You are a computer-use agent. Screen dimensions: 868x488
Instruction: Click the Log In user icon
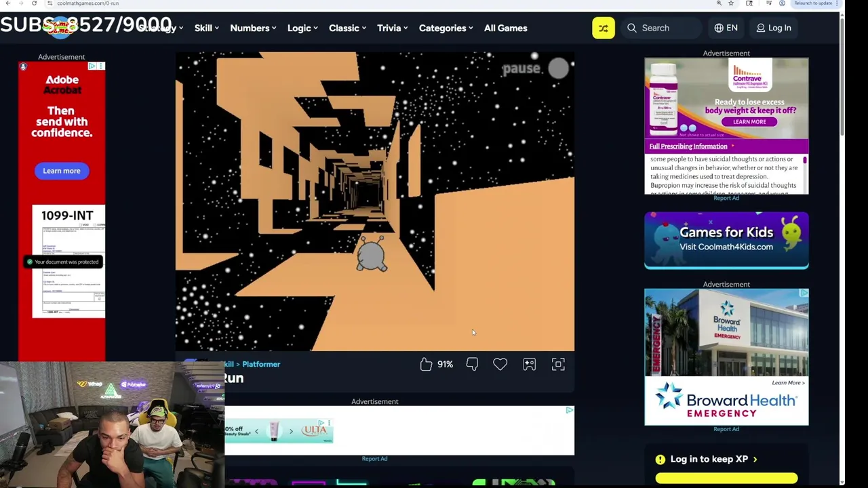pos(761,28)
